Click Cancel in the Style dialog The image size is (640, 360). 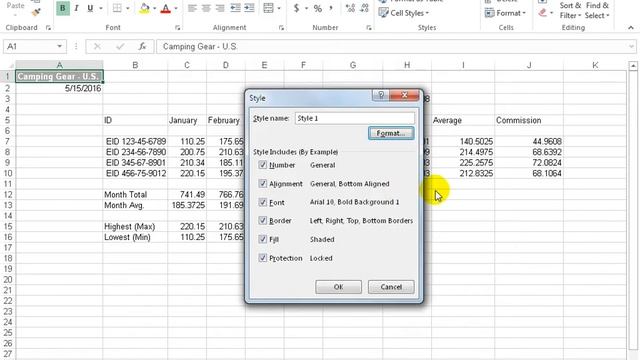click(391, 287)
